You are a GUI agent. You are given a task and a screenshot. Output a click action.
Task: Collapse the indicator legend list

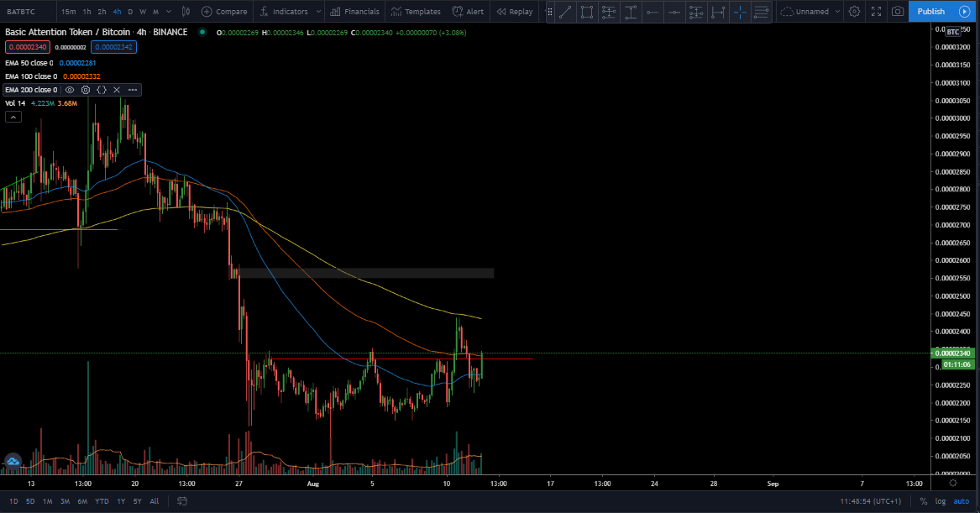tap(13, 117)
